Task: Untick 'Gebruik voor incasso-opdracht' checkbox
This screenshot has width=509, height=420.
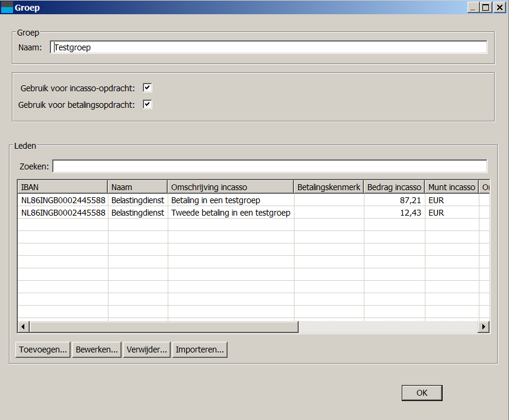Action: [148, 88]
